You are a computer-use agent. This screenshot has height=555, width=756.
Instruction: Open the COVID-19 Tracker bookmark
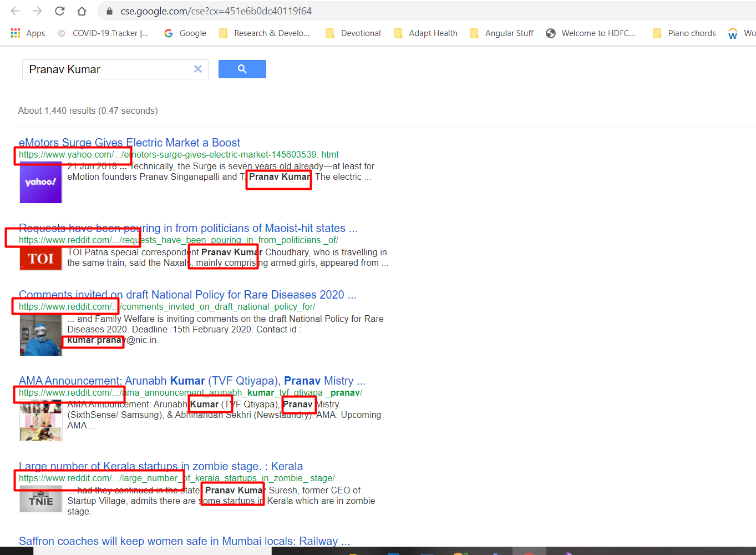[104, 33]
